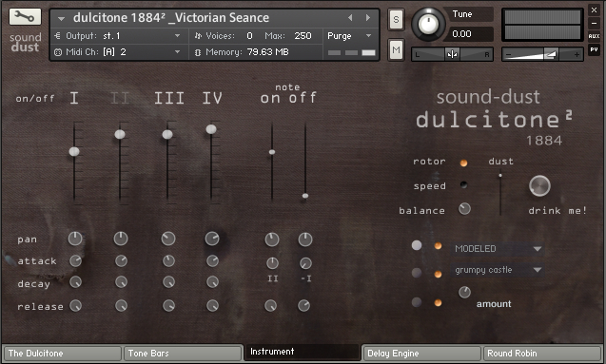Click the layer III pan knob

168,239
